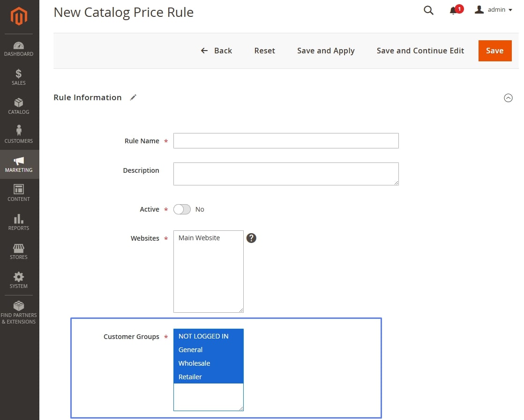Select Wholesale in Customer Groups list
This screenshot has width=524, height=420.
pos(194,363)
